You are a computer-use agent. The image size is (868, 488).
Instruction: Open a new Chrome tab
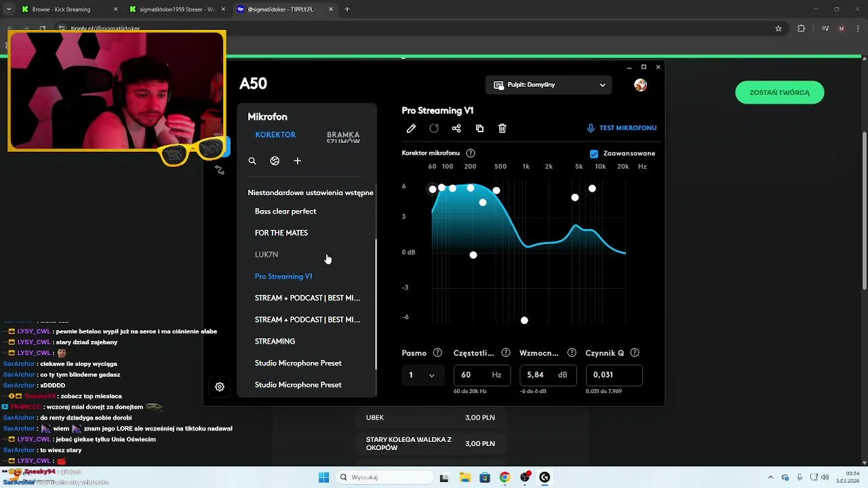[347, 9]
